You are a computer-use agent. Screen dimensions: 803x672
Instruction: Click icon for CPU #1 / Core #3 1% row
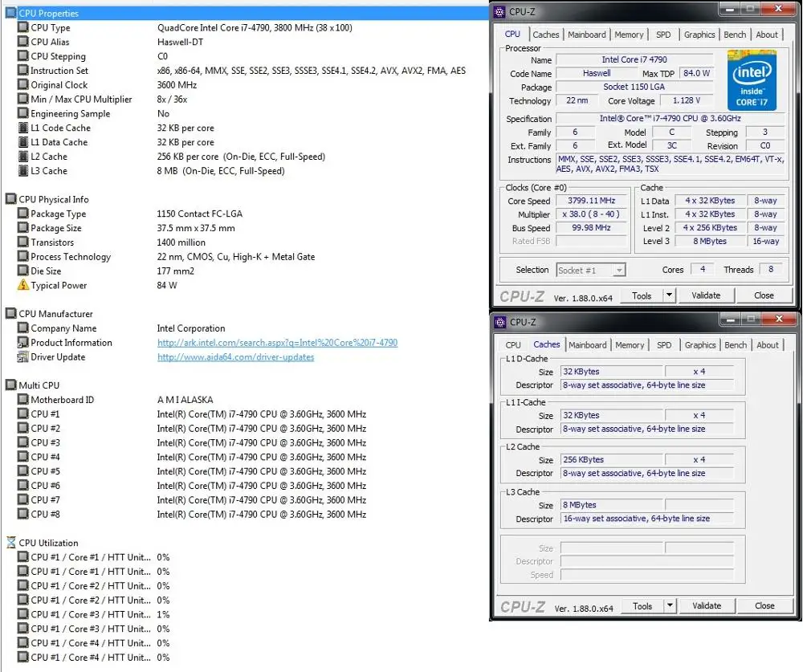tap(23, 614)
